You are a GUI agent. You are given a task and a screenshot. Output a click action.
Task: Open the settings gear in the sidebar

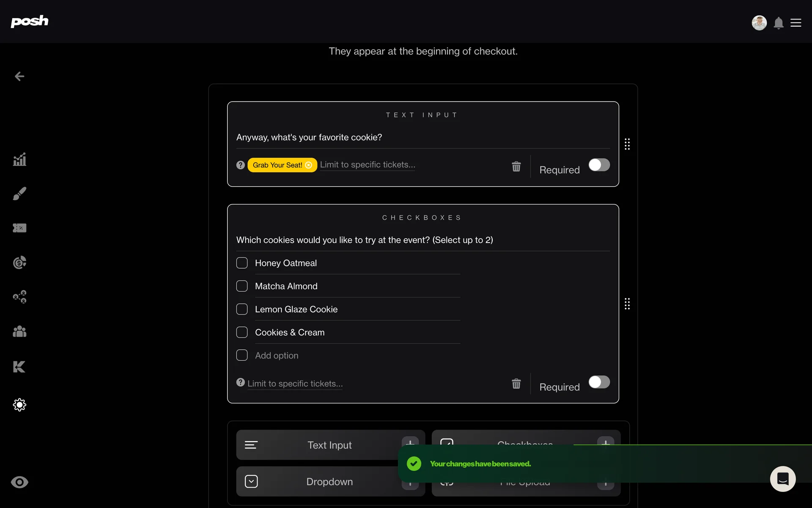coord(19,405)
